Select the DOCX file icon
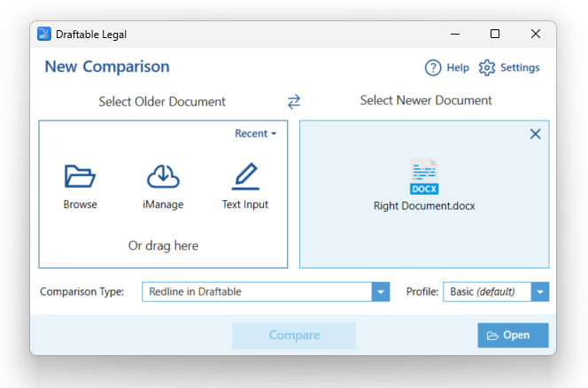Screen dimensions: 588x388 [424, 176]
